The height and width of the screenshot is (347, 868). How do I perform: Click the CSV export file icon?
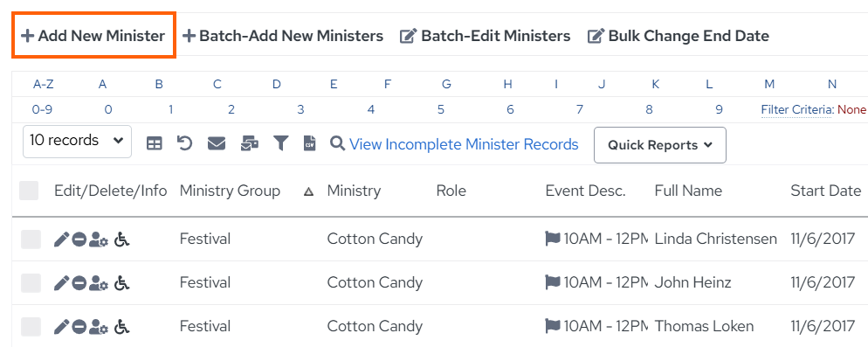click(x=309, y=144)
